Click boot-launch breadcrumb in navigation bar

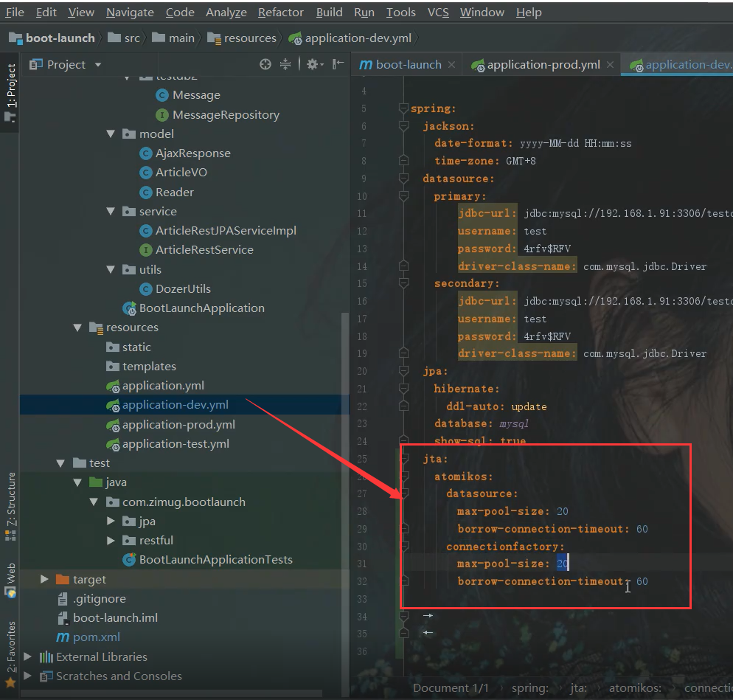tap(52, 38)
